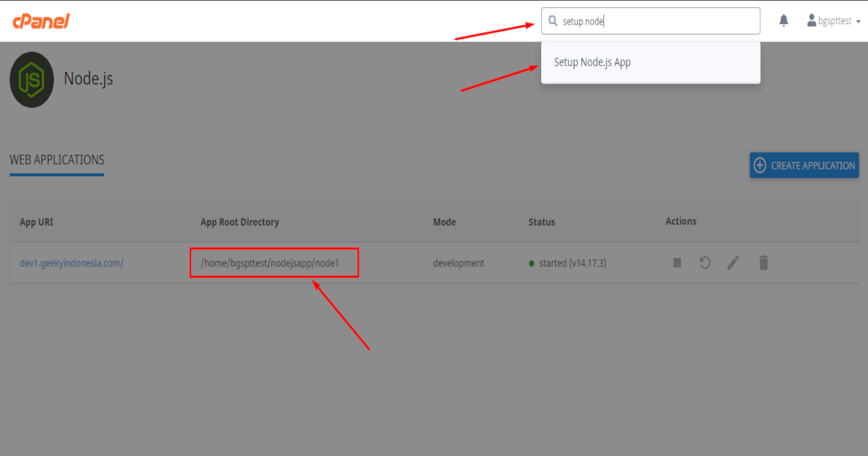Image resolution: width=868 pixels, height=456 pixels.
Task: Delete the application with trash icon
Action: click(x=763, y=263)
